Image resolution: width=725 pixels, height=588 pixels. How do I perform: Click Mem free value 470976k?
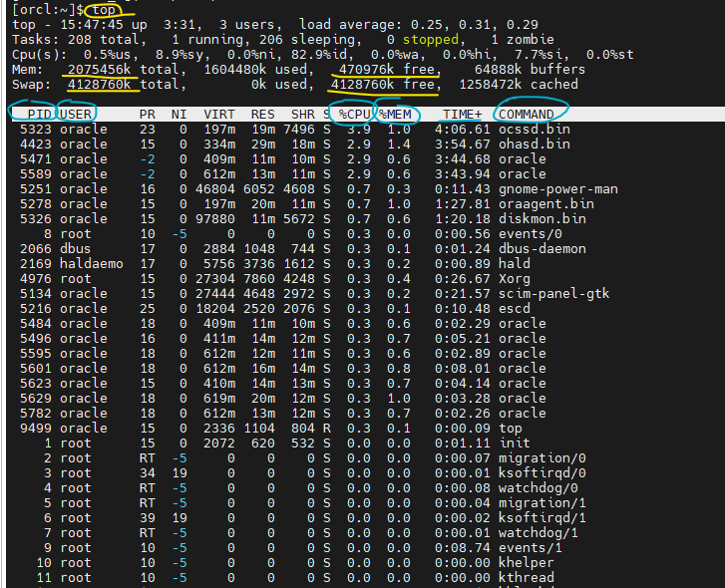[366, 70]
